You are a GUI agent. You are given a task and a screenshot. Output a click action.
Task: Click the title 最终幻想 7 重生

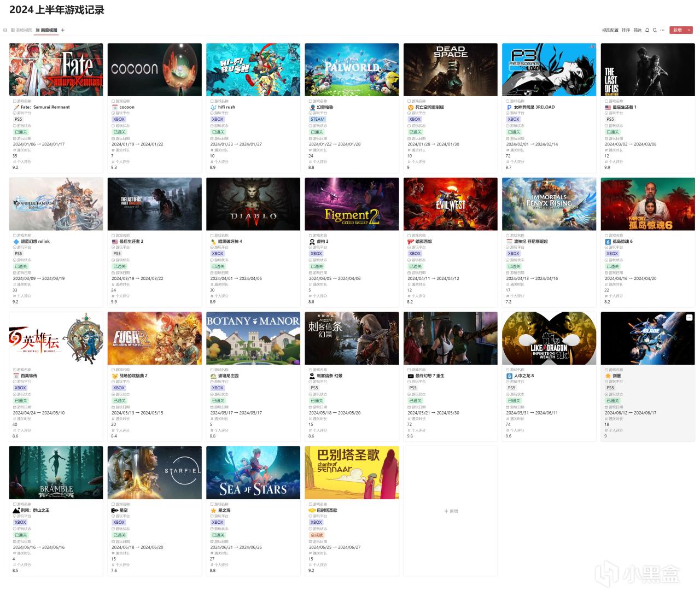(x=430, y=376)
